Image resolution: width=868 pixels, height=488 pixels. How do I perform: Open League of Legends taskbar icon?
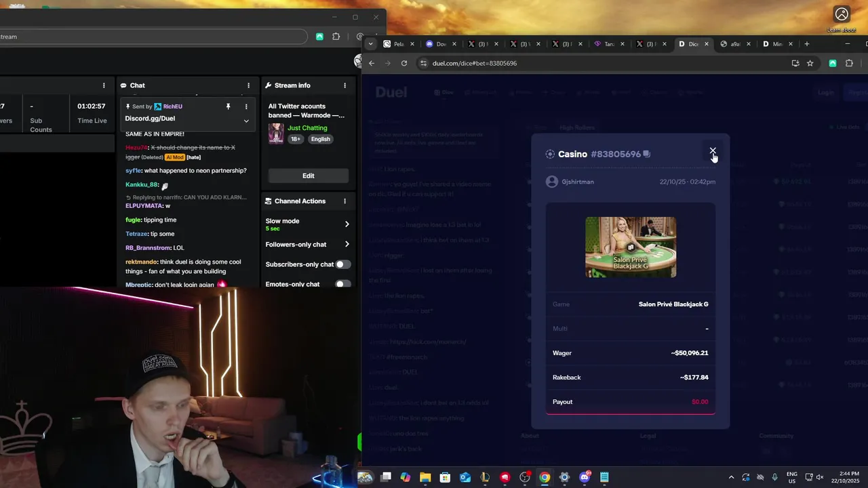pos(485,477)
